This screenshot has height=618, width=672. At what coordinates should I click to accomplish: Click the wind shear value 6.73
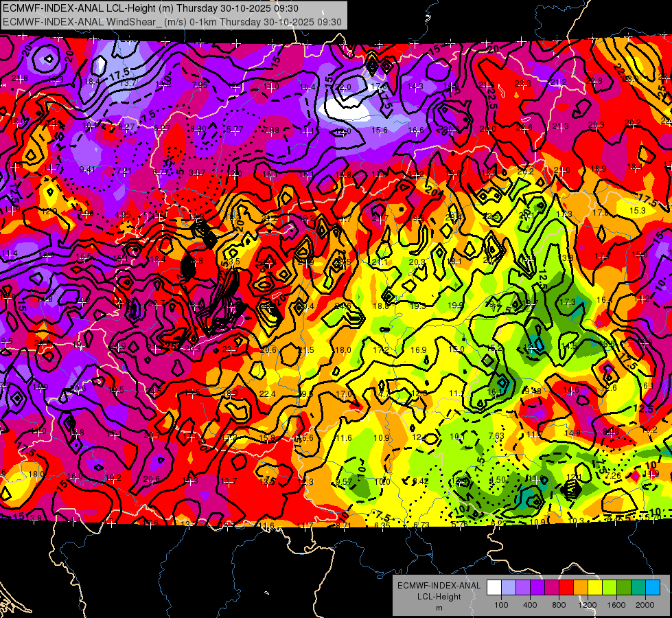pyautogui.click(x=421, y=525)
